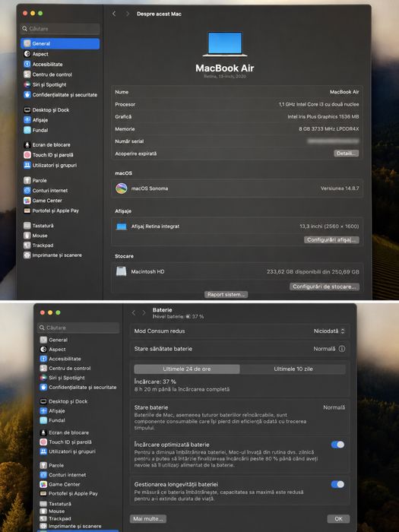The width and height of the screenshot is (399, 532).
Task: Select Desktop și Dock in About window sidebar
Action: (x=46, y=110)
